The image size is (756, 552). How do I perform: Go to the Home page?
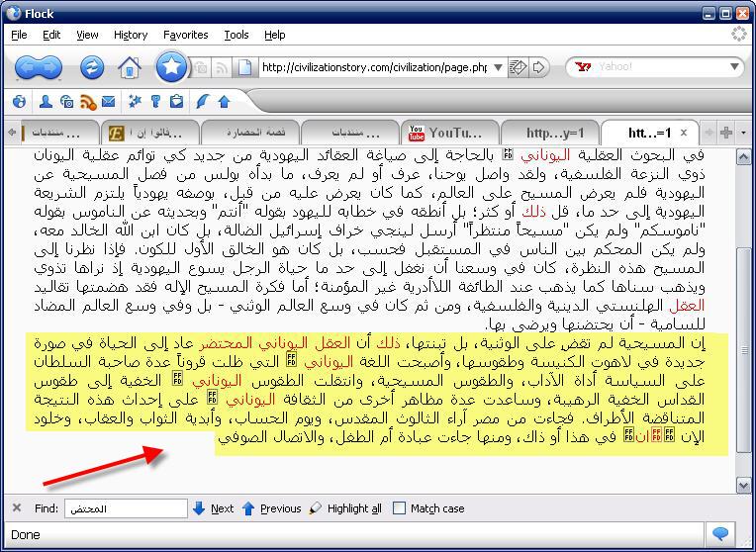[129, 67]
